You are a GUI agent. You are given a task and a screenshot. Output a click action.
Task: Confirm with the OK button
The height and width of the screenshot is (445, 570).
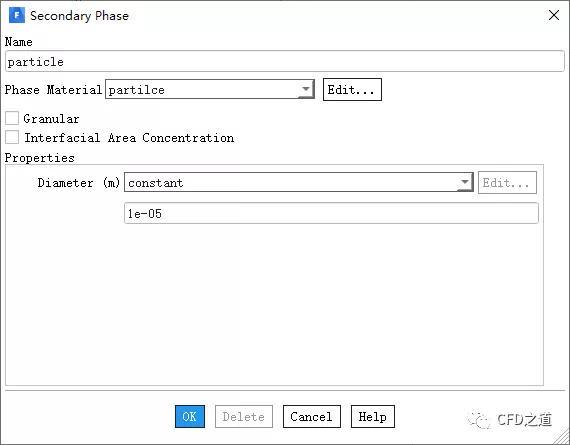[x=190, y=416]
